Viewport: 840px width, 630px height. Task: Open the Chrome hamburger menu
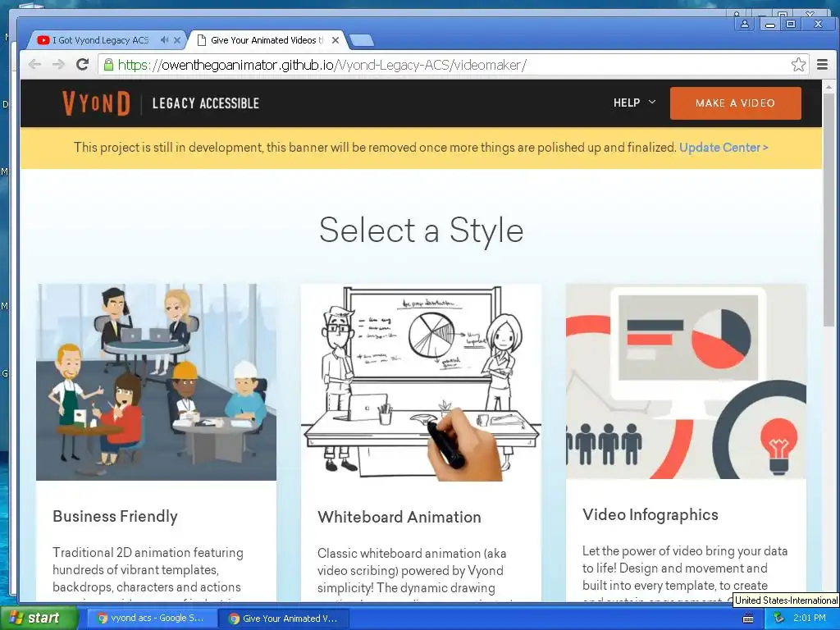pos(822,65)
